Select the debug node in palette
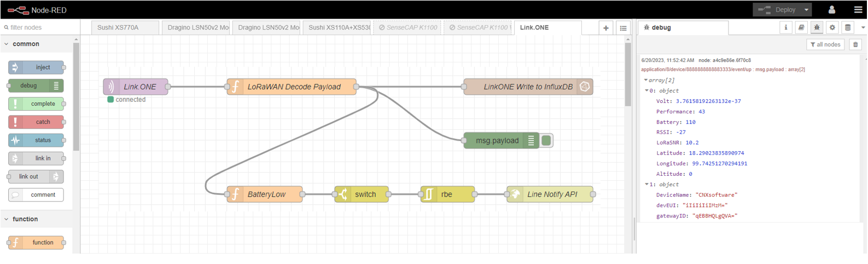The height and width of the screenshot is (264, 868). click(36, 85)
